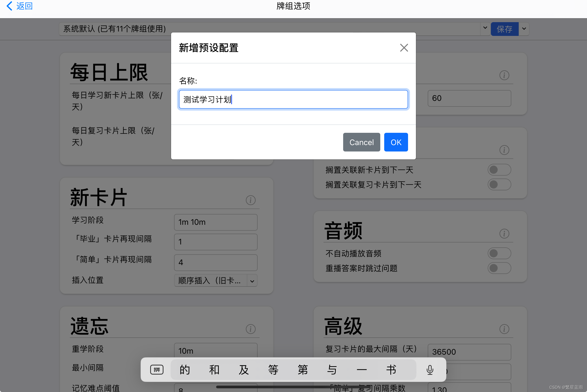Choose suggestion 的 in candidate bar
587x392 pixels.
coord(185,370)
